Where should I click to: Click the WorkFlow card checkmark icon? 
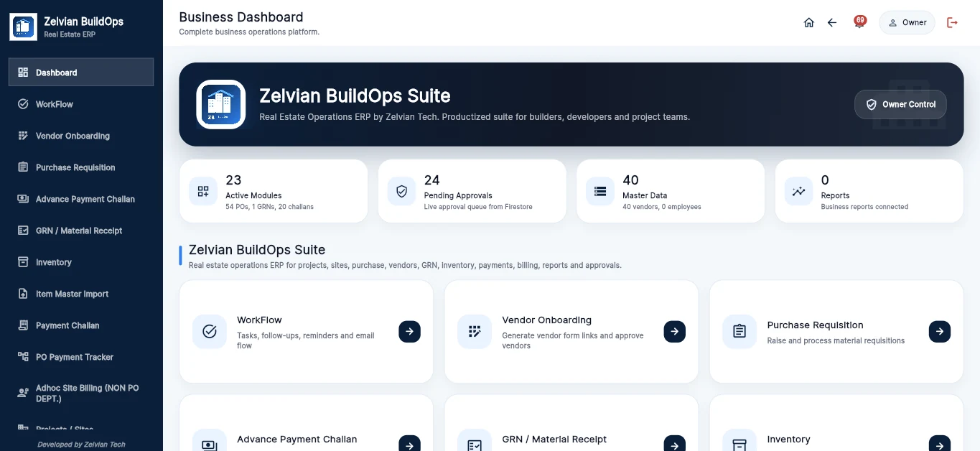(x=210, y=331)
